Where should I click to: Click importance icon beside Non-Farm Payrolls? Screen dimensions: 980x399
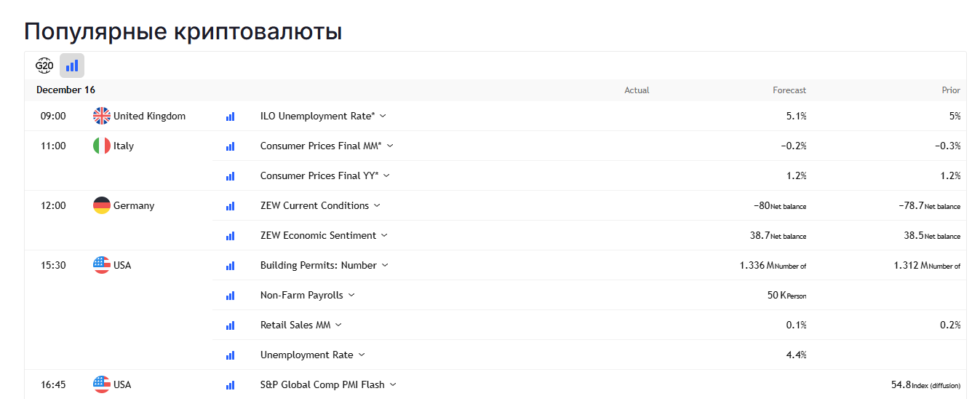231,296
